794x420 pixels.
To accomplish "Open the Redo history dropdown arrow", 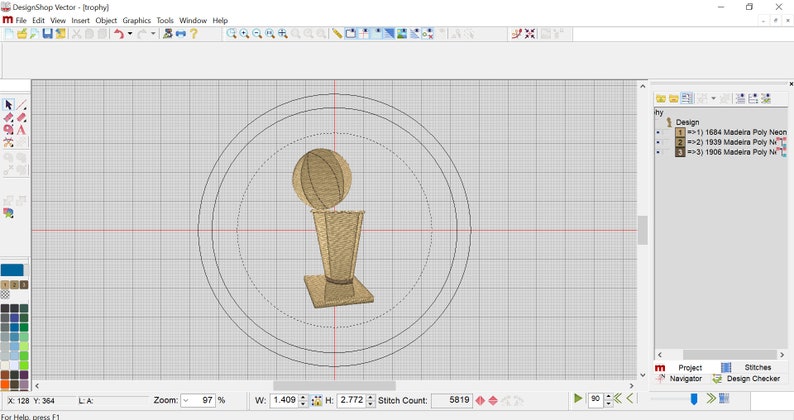I will coord(153,34).
